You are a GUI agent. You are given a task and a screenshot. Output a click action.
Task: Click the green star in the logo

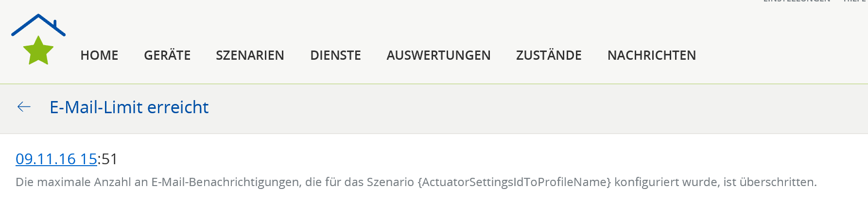(x=38, y=51)
